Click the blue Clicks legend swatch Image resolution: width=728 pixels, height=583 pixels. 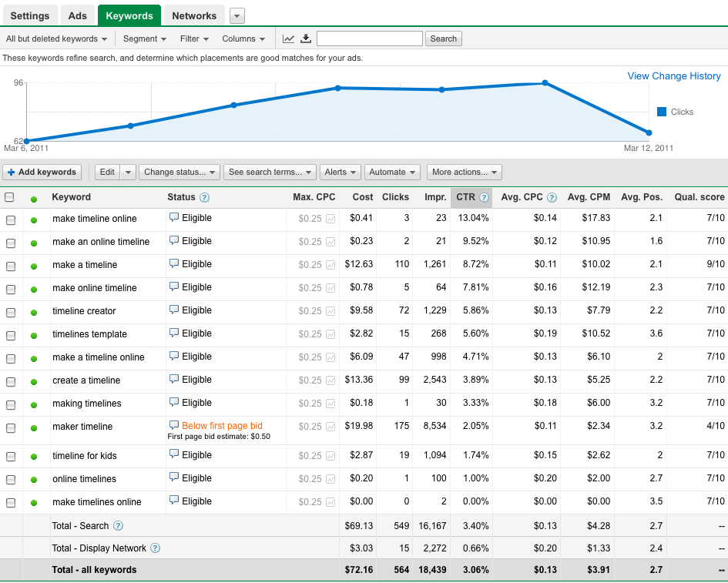coord(662,112)
